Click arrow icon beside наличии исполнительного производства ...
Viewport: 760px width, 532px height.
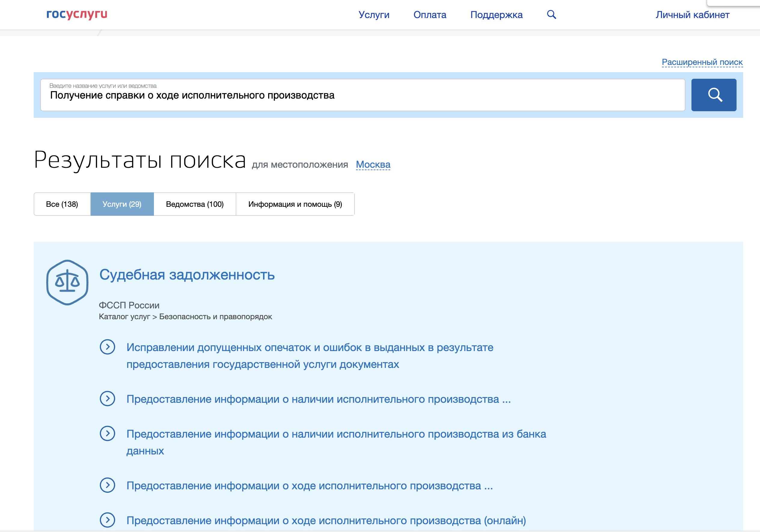(107, 399)
